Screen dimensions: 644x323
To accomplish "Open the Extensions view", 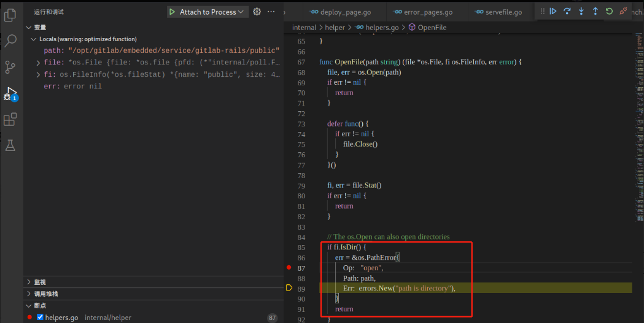I will click(10, 120).
